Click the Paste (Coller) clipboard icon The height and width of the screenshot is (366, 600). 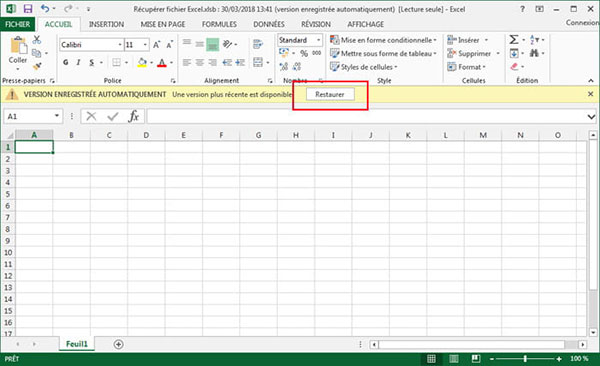[x=18, y=46]
